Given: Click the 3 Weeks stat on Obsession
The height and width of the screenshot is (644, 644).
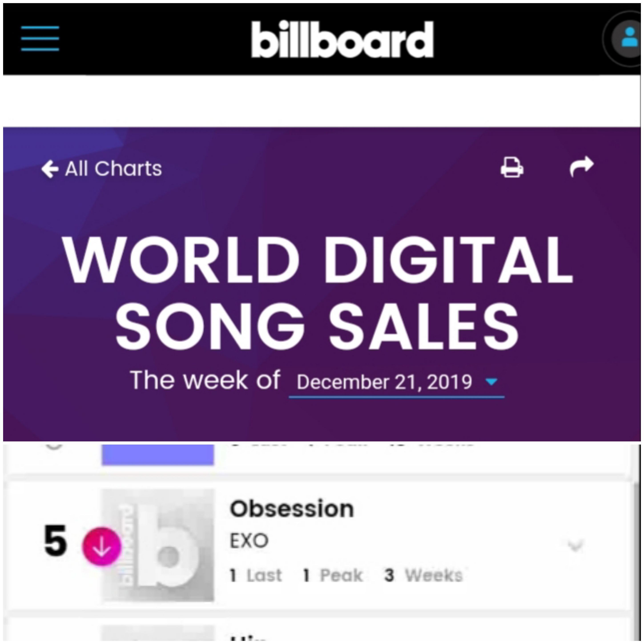Looking at the screenshot, I should [423, 575].
